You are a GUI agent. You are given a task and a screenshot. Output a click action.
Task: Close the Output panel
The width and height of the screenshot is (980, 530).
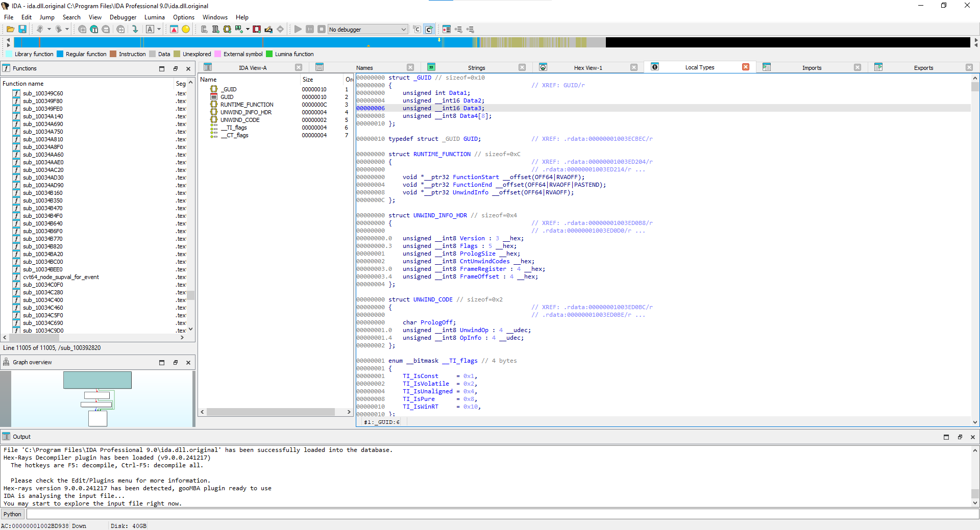[973, 437]
